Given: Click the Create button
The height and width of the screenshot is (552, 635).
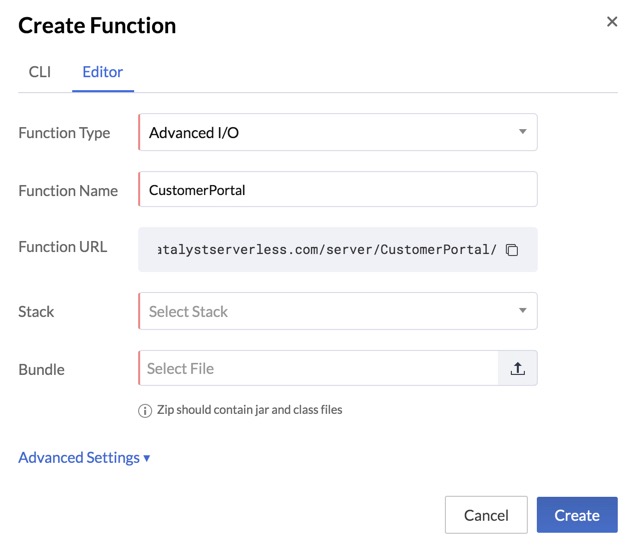Looking at the screenshot, I should pyautogui.click(x=577, y=515).
